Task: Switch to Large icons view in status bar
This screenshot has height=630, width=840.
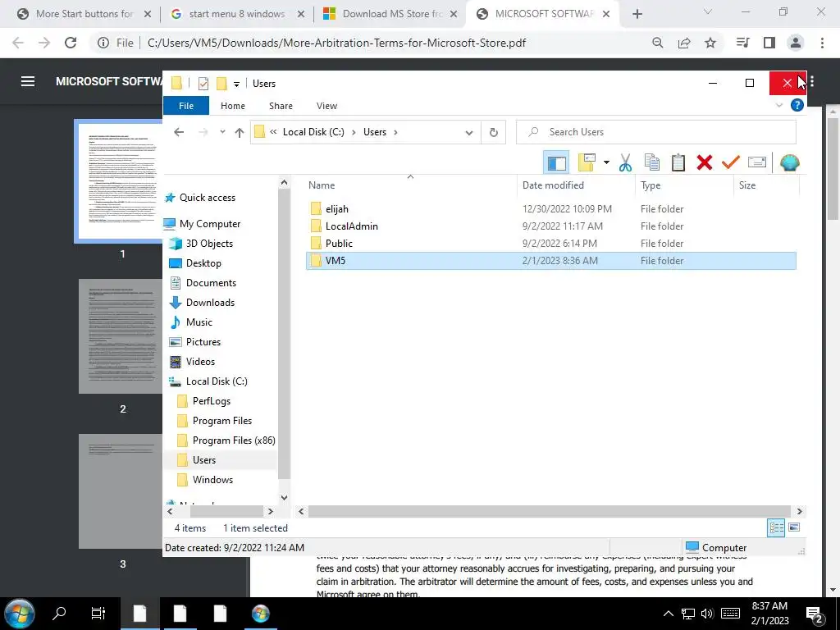Action: coord(794,527)
